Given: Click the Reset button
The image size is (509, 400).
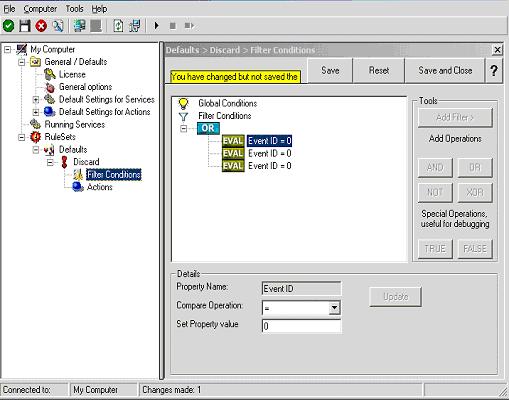Looking at the screenshot, I should pos(379,70).
